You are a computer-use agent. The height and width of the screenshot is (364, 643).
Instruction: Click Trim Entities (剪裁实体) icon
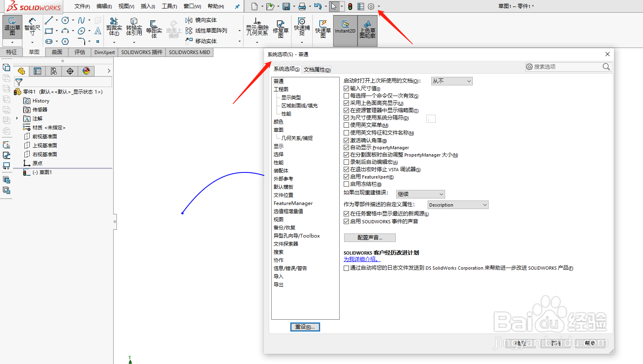pos(114,27)
